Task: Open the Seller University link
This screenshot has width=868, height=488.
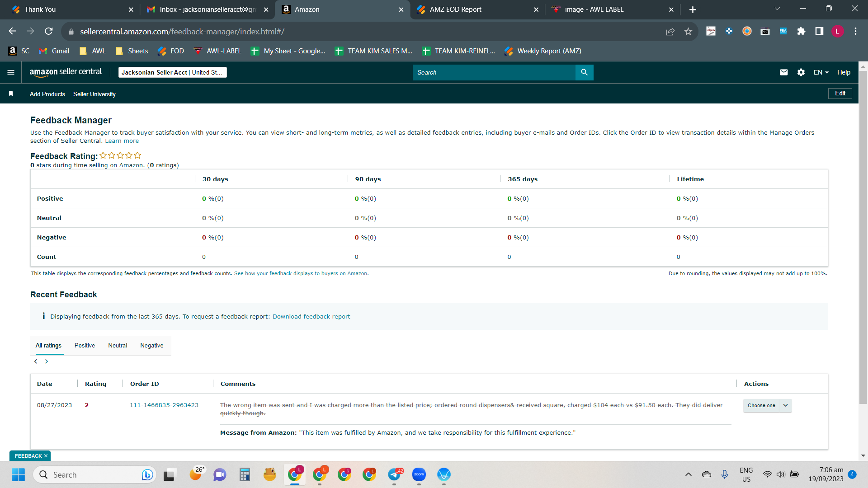Action: (94, 94)
